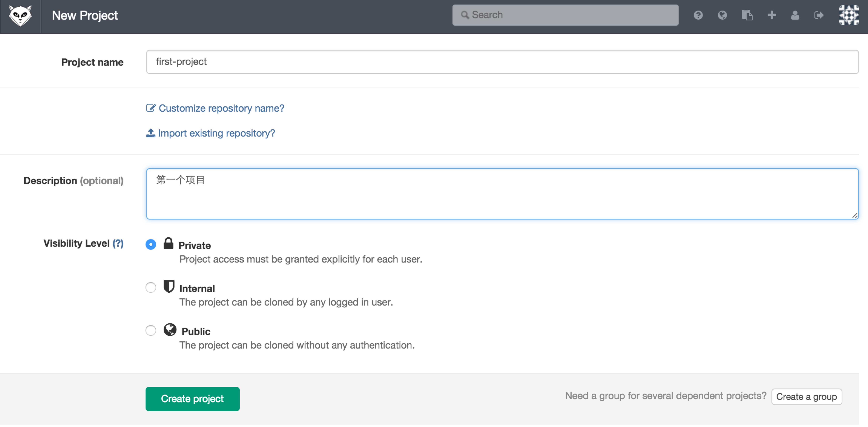Click the Description resize handle corner

click(855, 215)
